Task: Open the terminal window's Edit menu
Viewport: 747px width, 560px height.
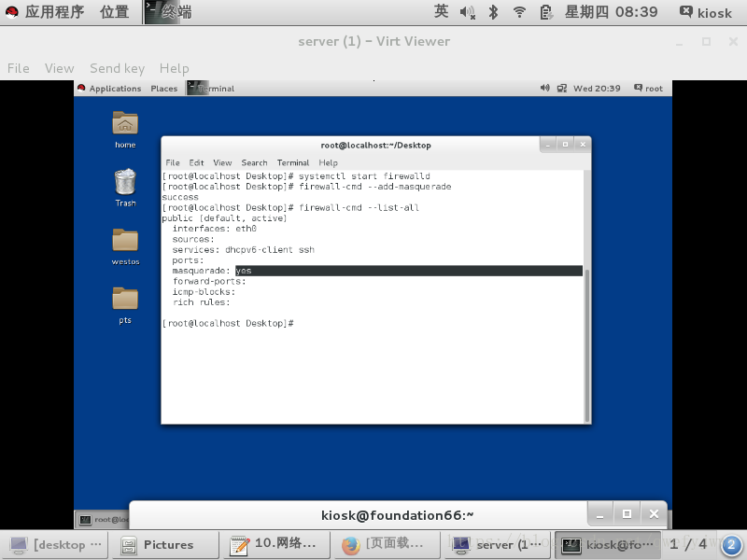Action: point(196,162)
